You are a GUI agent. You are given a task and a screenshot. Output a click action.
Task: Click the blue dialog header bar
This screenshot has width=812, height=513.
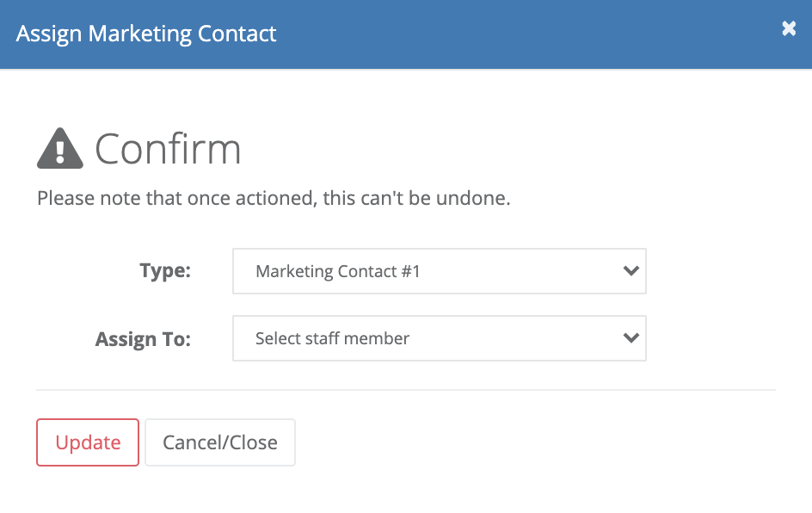click(x=406, y=34)
